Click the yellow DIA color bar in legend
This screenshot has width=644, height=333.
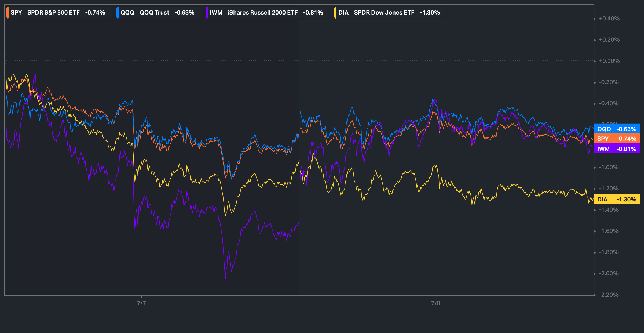(335, 13)
